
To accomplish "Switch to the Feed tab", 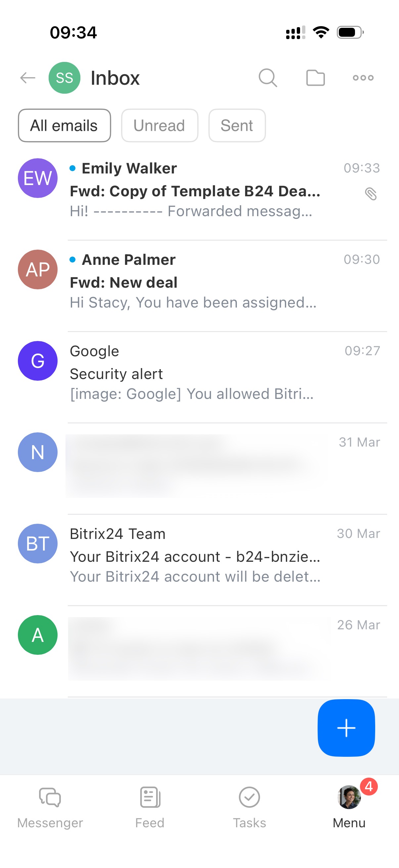I will click(x=150, y=807).
